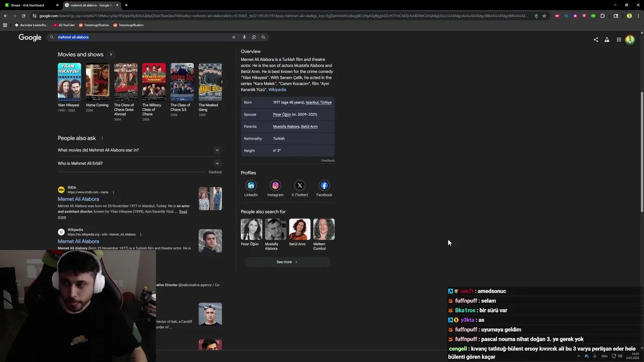Image resolution: width=644 pixels, height=362 pixels.
Task: Expand 'Who is Mehmet Ali Erbil?' question
Action: point(139,163)
